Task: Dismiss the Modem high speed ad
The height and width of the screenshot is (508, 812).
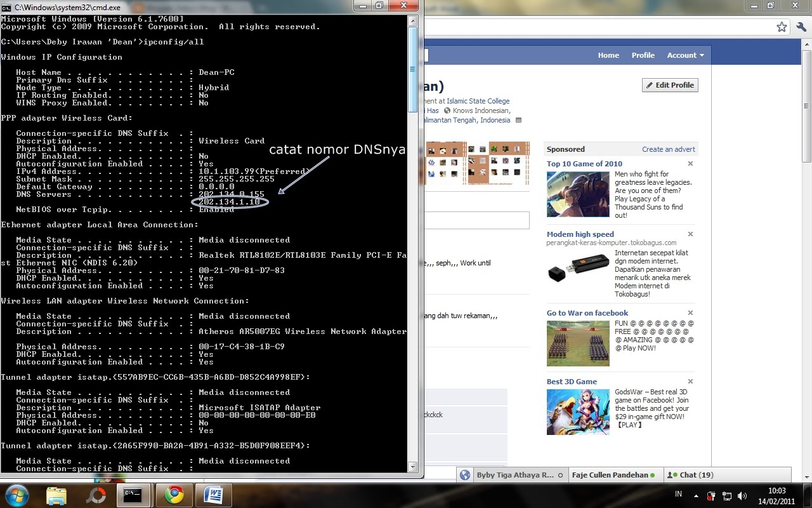Action: [691, 234]
